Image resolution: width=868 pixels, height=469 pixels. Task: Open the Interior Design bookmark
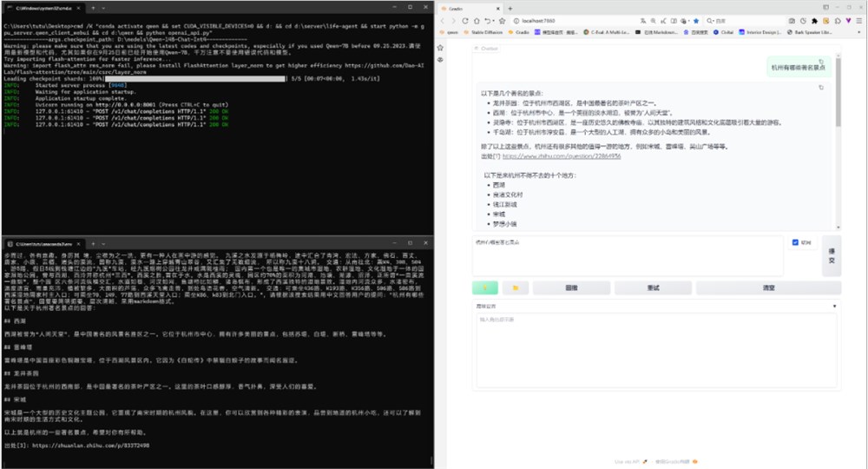(759, 32)
